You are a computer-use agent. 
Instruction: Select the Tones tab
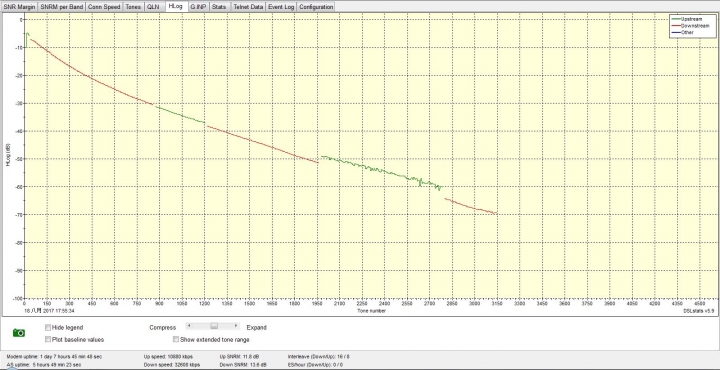click(x=133, y=7)
